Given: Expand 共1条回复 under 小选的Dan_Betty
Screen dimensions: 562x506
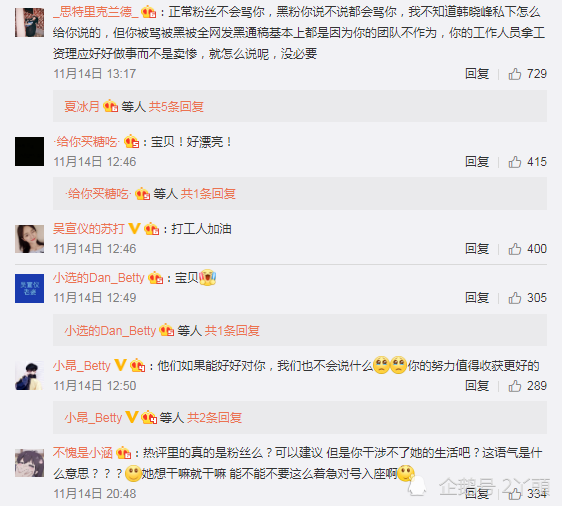Looking at the screenshot, I should tap(232, 330).
